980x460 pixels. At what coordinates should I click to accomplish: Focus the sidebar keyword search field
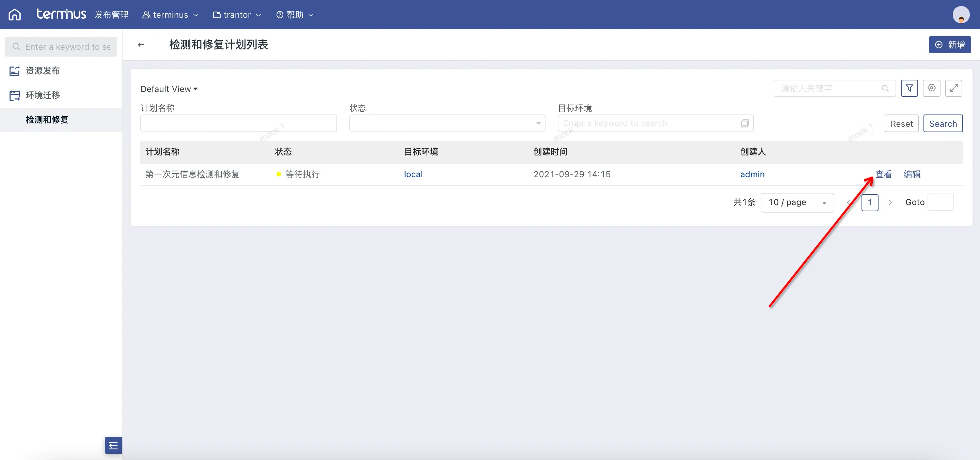61,46
